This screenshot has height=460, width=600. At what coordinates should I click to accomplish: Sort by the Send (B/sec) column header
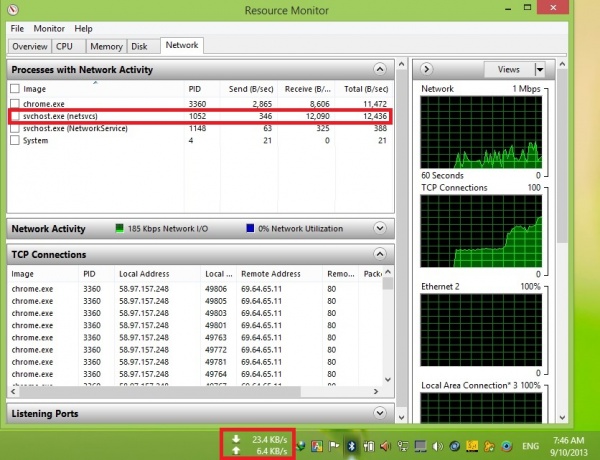click(x=251, y=89)
